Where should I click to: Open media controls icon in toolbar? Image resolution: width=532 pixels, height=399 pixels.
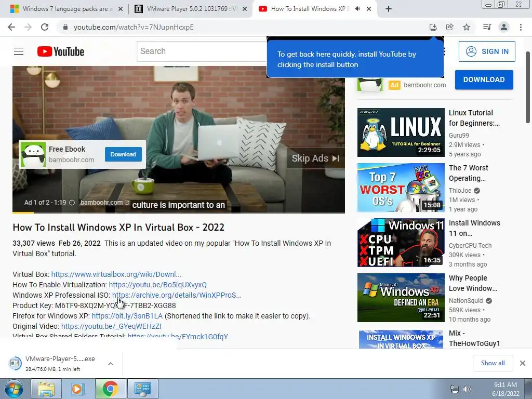tap(487, 27)
